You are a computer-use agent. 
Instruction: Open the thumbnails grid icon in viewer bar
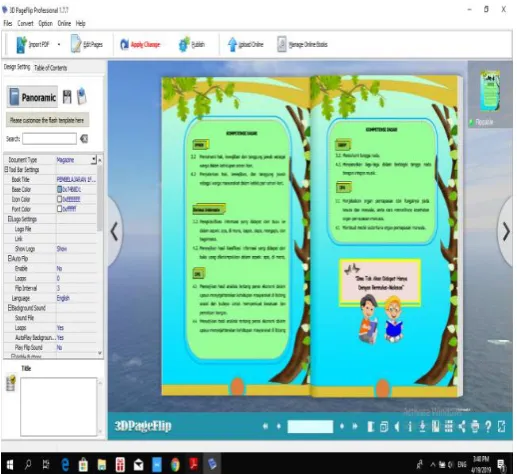pos(449,426)
